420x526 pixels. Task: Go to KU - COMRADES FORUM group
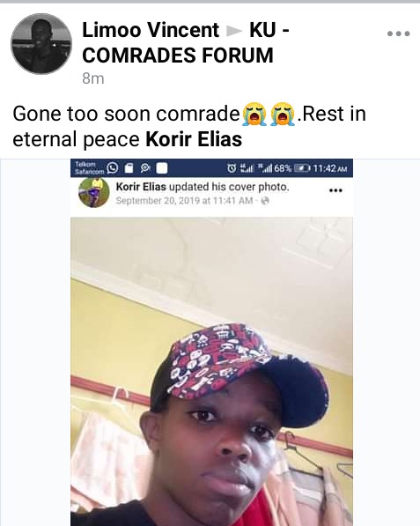point(186,42)
